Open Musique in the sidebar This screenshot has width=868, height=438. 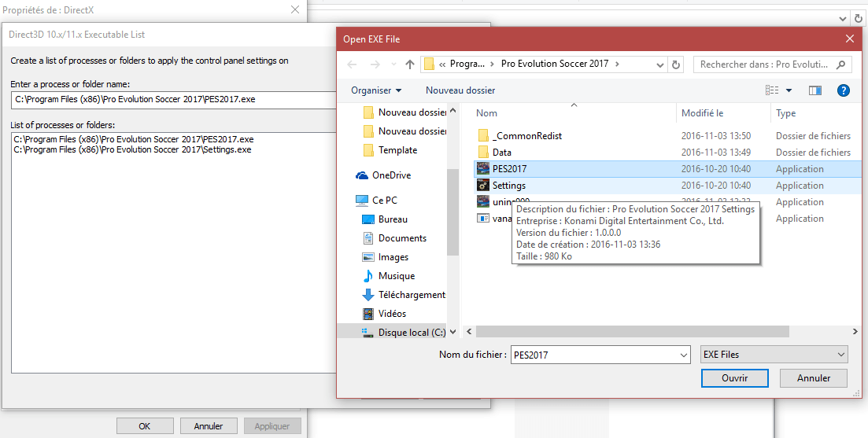click(389, 276)
